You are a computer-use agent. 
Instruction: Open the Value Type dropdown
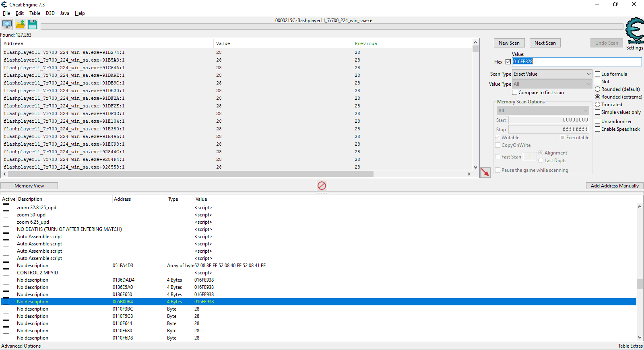click(552, 84)
